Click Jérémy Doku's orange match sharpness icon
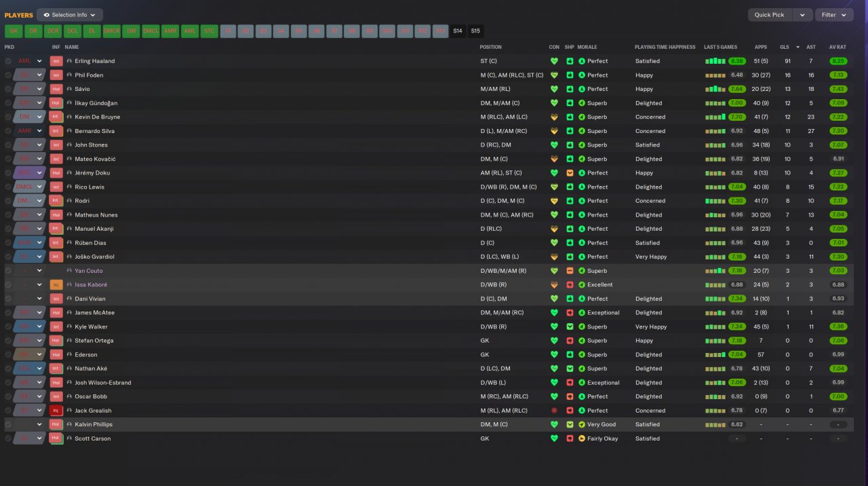 (570, 173)
